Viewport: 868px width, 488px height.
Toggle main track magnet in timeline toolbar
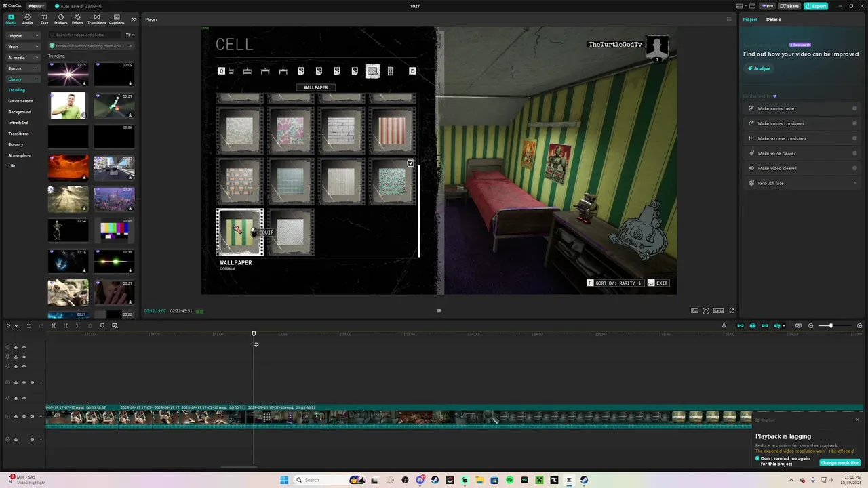click(741, 326)
